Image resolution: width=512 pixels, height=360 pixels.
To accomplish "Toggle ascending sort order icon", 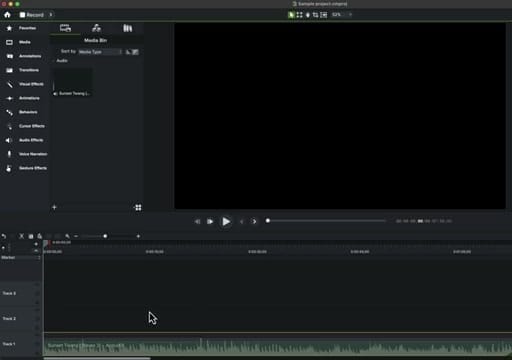I will tap(128, 52).
